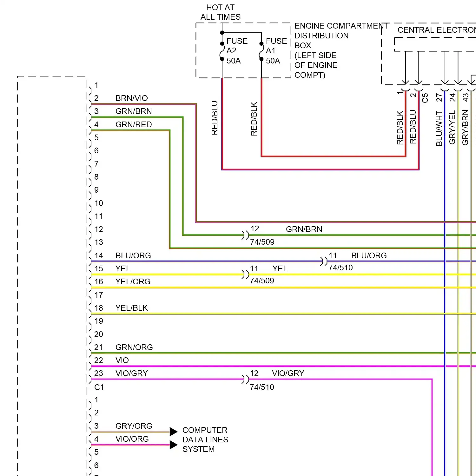Click fuse A1 symbol in distribution box
The image size is (476, 476).
[261, 51]
